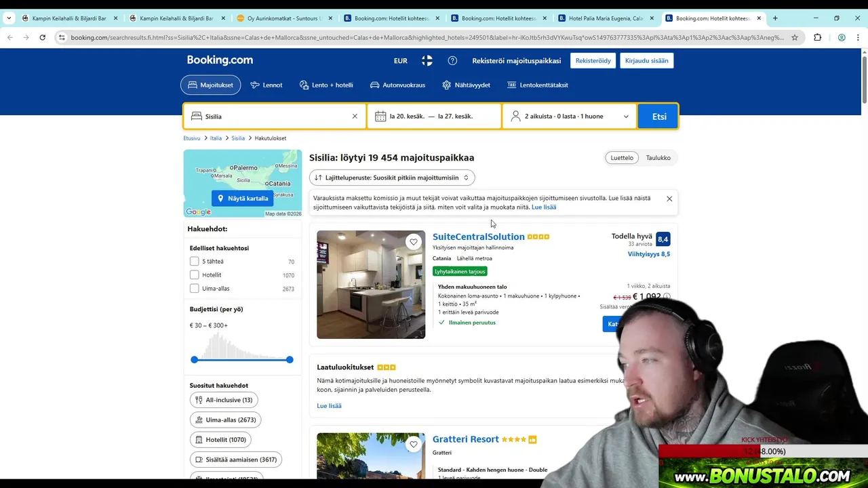Check the Uima-allas filter checkbox
Viewport: 868px width, 488px height.
coord(195,289)
